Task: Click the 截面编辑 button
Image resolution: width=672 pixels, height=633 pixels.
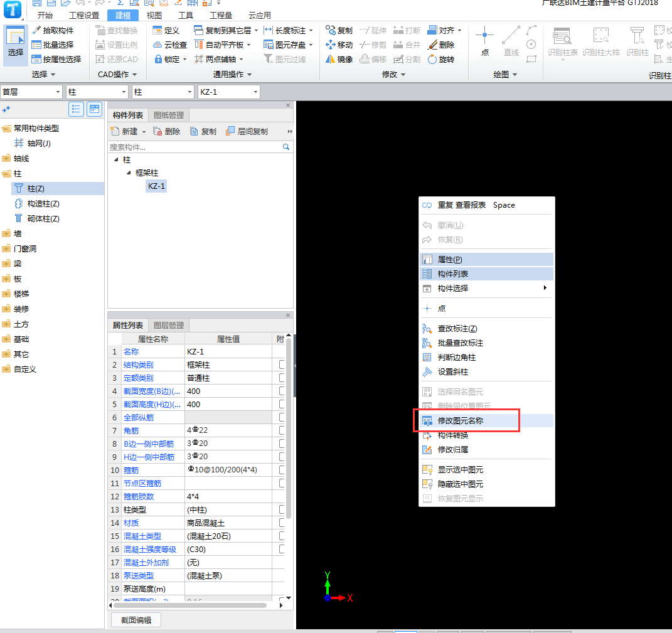Action: pos(136,620)
